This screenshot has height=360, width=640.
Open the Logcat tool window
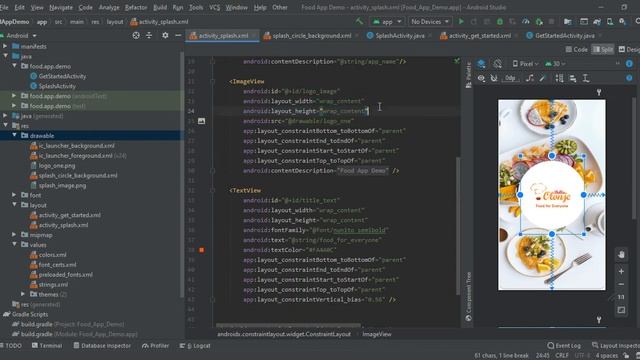coord(195,345)
